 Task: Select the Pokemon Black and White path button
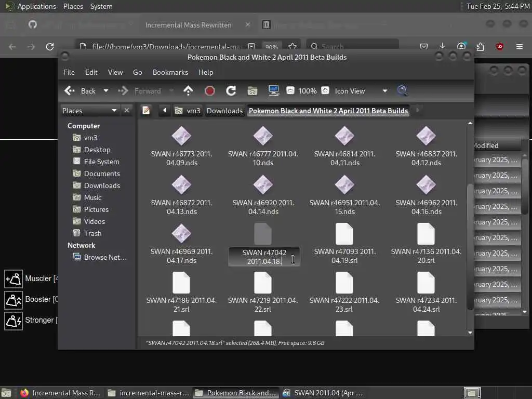click(x=328, y=111)
